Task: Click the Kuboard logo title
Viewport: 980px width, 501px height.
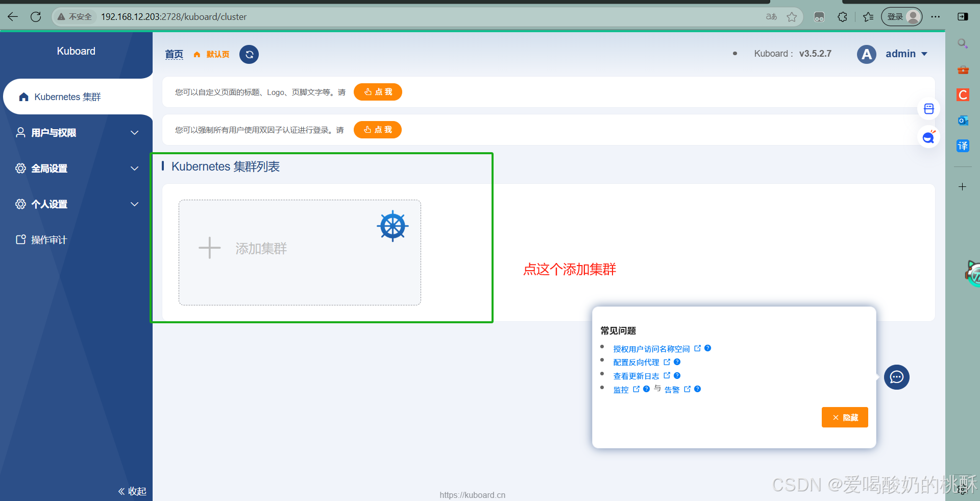Action: 76,51
